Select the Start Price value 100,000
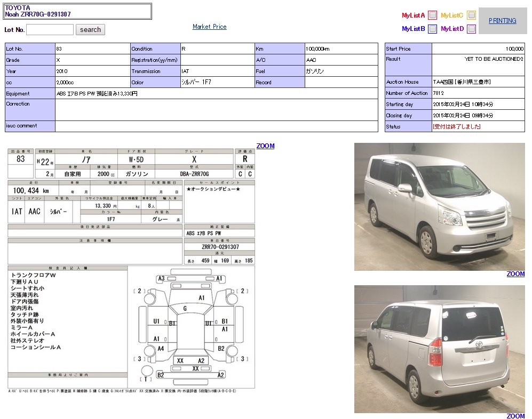532x419 pixels. pos(514,49)
